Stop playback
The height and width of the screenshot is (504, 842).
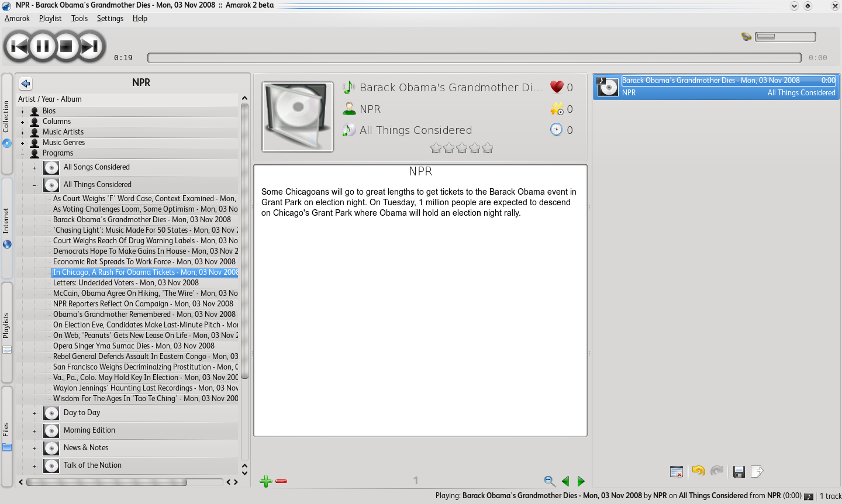click(65, 46)
